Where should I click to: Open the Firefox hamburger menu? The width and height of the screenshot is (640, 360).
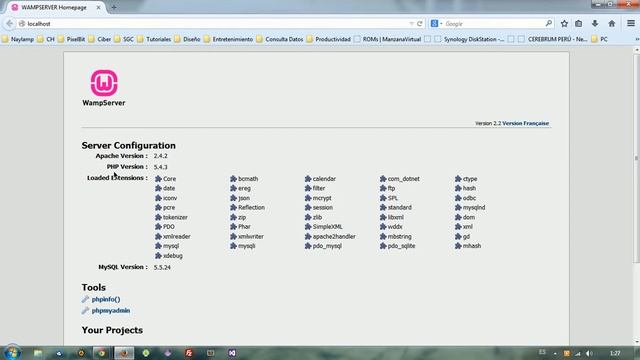[631, 24]
